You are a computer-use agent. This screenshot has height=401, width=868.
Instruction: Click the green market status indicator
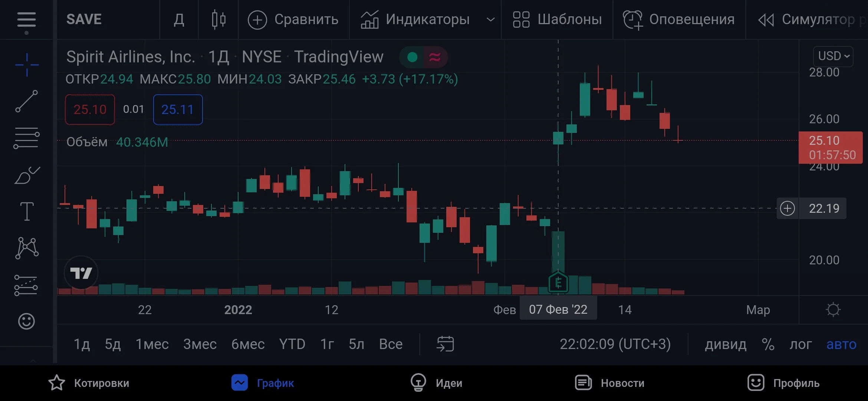(412, 57)
